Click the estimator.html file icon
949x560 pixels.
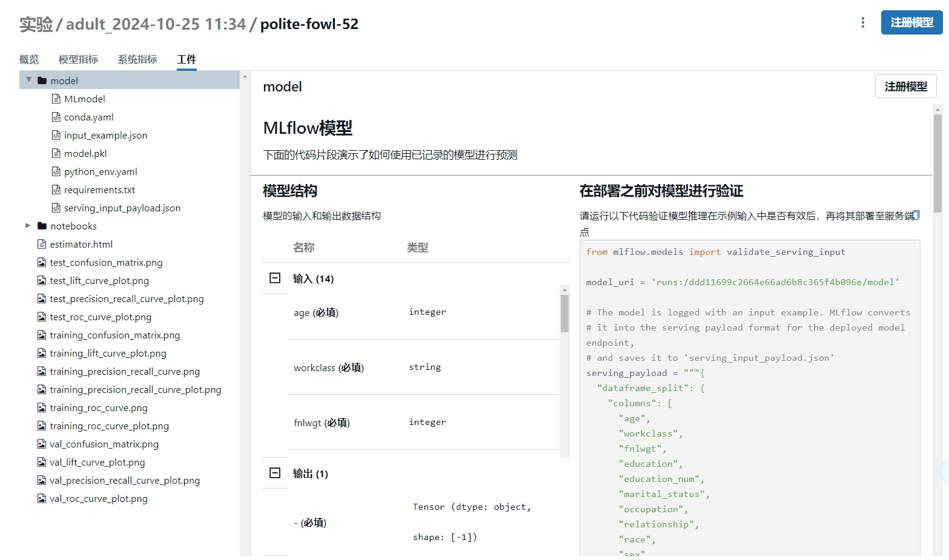[x=42, y=244]
